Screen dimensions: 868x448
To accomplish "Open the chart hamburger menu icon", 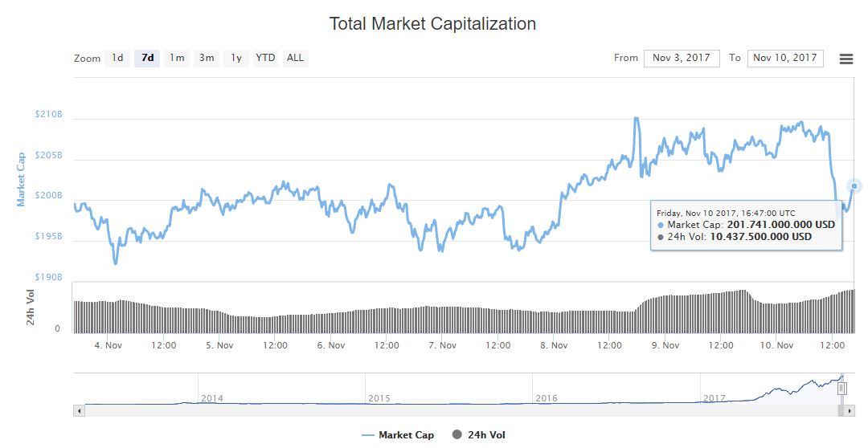I will (845, 59).
